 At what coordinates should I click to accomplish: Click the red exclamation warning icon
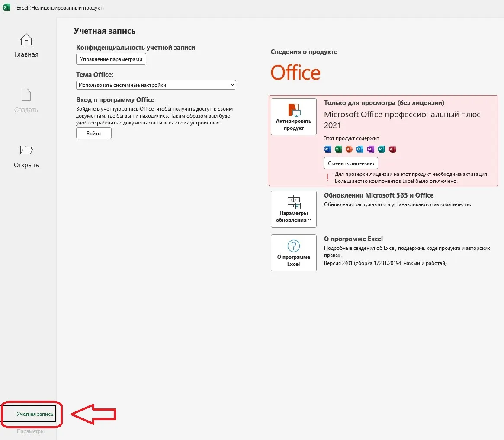(327, 177)
